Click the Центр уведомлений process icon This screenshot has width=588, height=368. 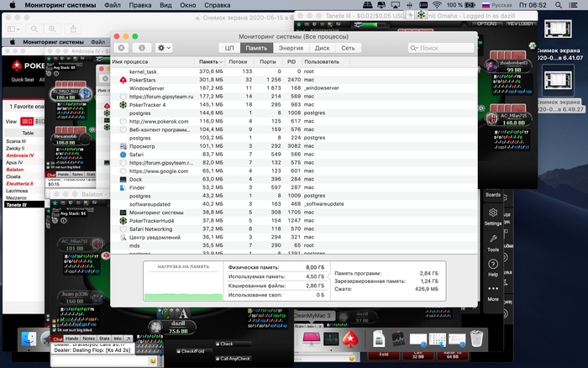click(123, 237)
